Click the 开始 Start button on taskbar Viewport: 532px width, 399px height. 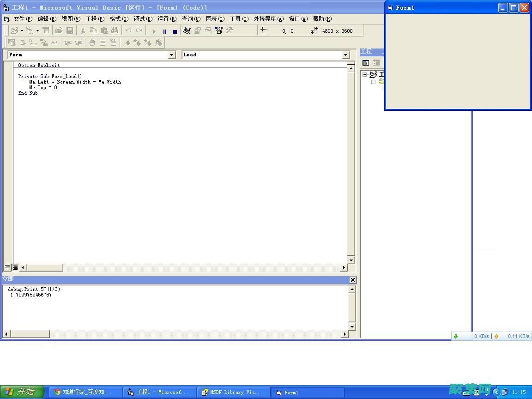(22, 392)
